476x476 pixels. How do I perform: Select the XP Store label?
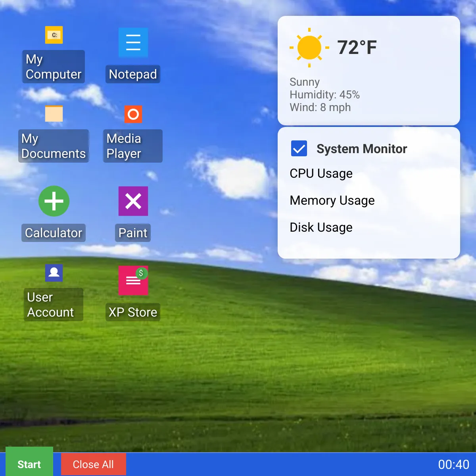(x=133, y=312)
